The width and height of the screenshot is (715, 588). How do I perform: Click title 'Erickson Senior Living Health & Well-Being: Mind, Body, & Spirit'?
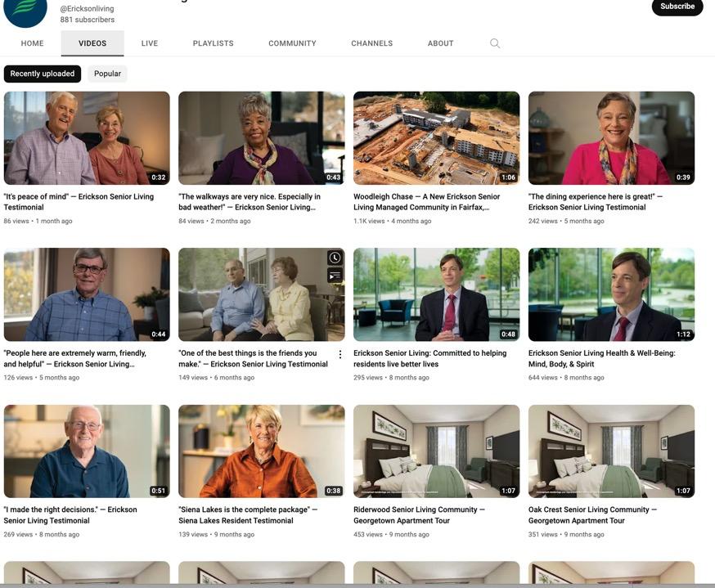[x=602, y=358]
